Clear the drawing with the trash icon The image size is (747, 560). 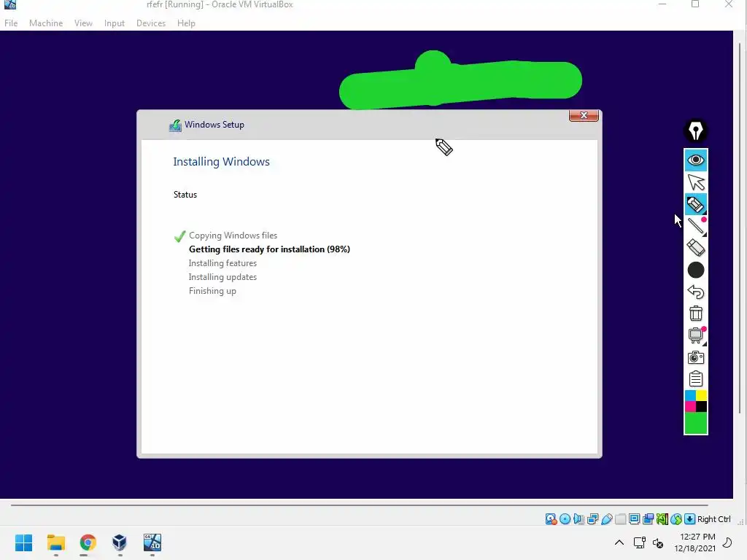[695, 314]
